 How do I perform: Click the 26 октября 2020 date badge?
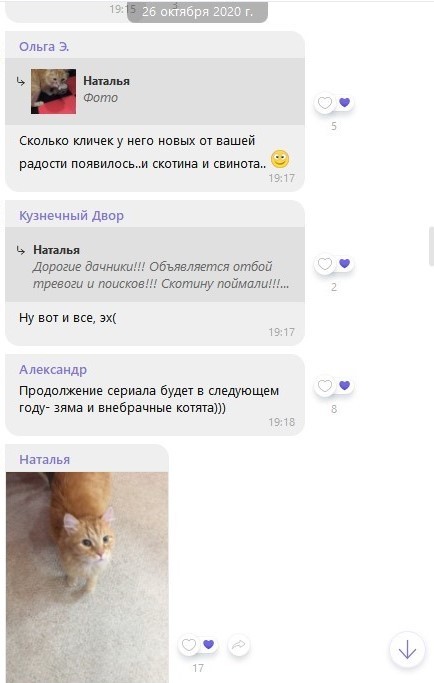[197, 12]
